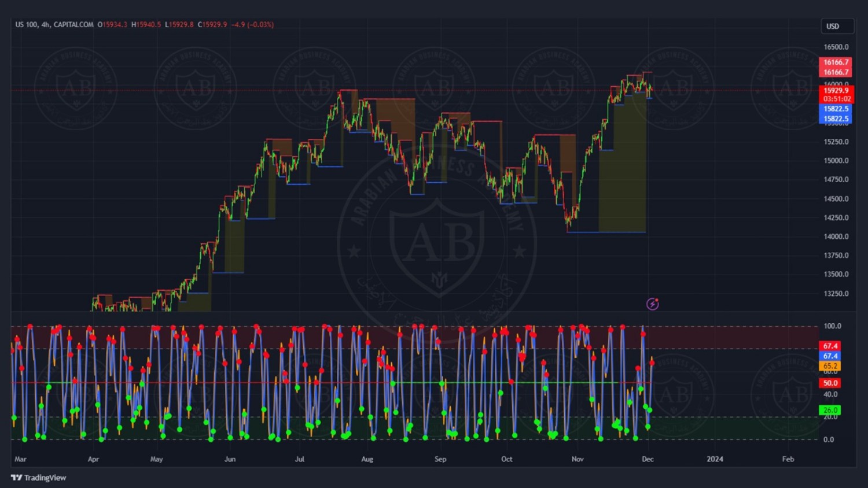
Task: Click the green 26.0 oscillator value label
Action: pyautogui.click(x=830, y=410)
